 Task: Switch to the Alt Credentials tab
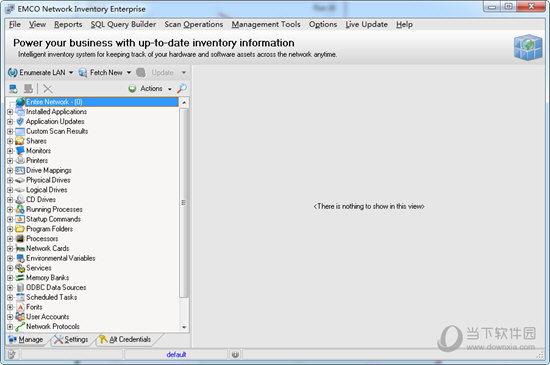tap(126, 339)
